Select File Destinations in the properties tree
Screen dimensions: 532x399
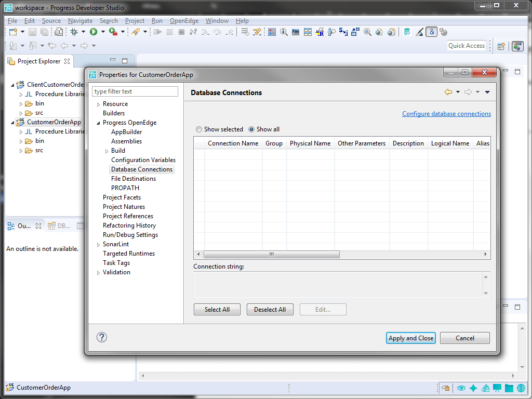click(134, 179)
